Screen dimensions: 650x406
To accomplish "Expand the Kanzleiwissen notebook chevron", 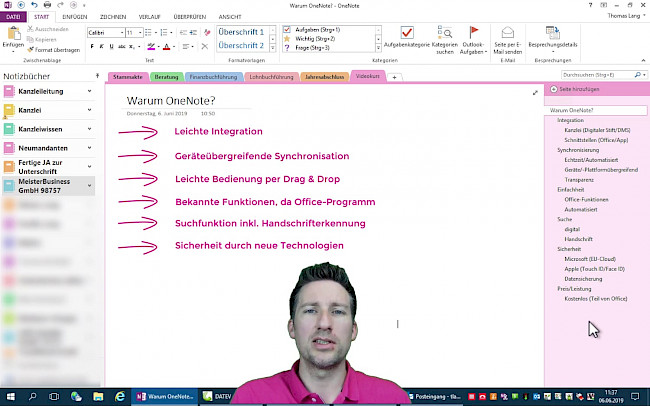I will tap(89, 129).
